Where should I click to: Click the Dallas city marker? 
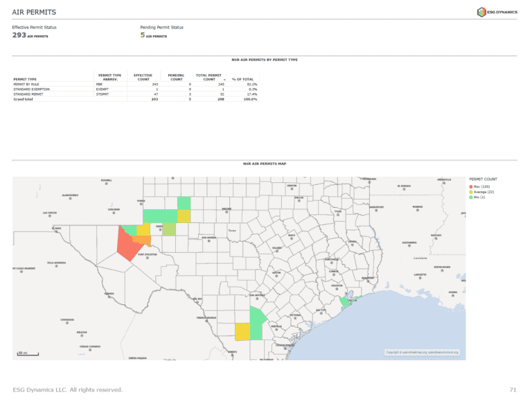(299, 201)
